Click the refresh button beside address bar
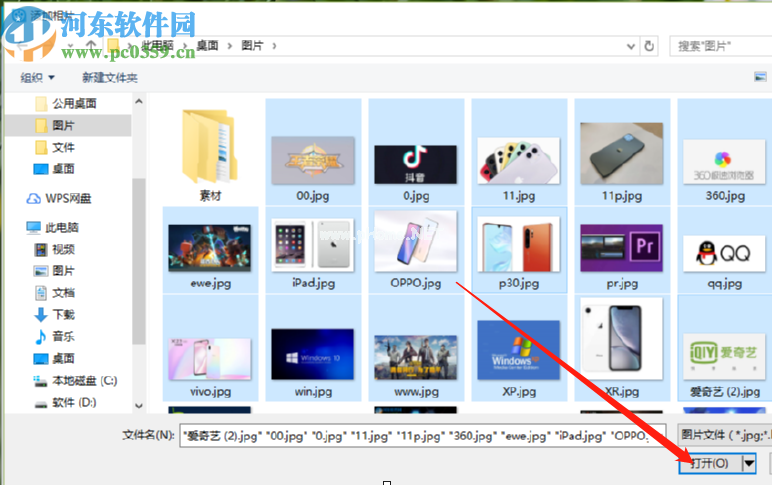Image resolution: width=772 pixels, height=485 pixels. coord(650,46)
